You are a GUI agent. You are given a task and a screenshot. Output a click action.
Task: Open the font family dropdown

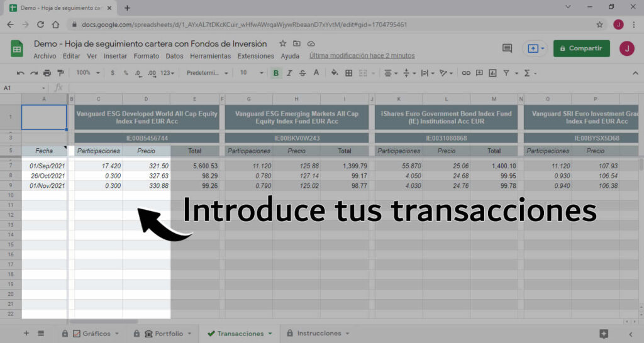207,73
